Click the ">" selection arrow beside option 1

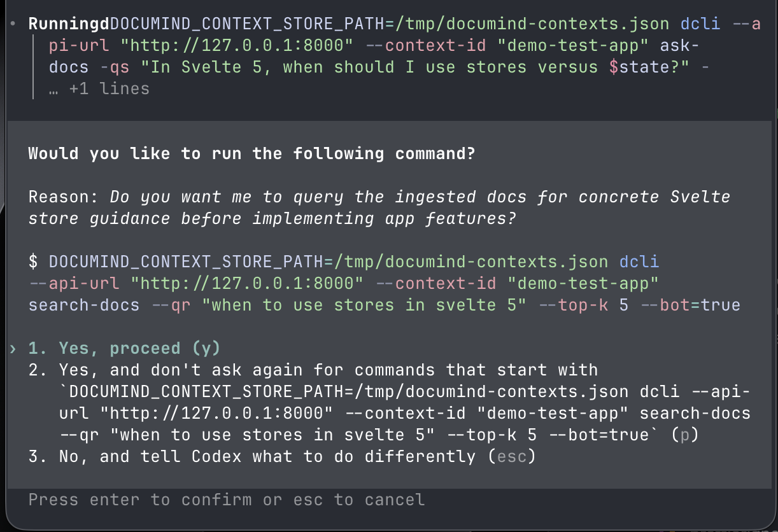pyautogui.click(x=13, y=348)
